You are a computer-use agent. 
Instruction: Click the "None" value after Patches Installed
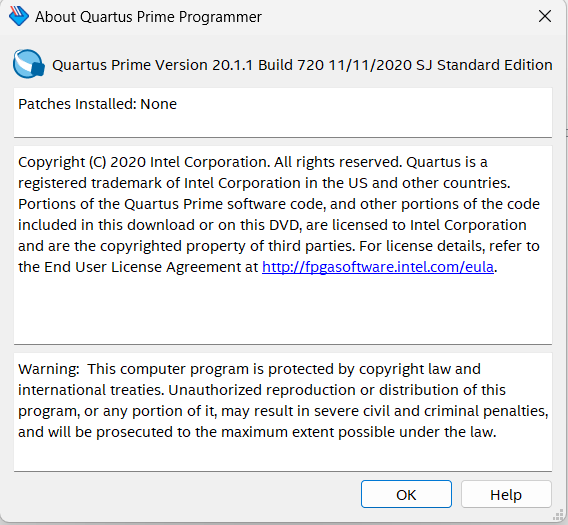tap(159, 104)
